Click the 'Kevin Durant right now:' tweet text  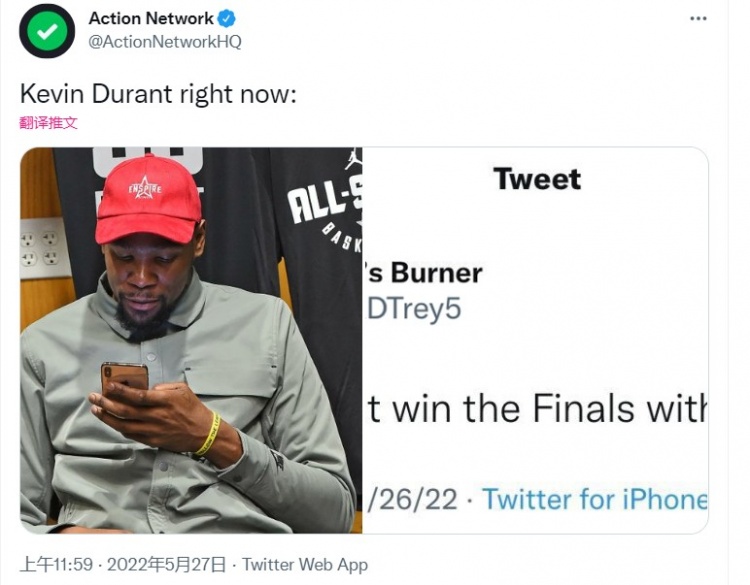[x=158, y=94]
